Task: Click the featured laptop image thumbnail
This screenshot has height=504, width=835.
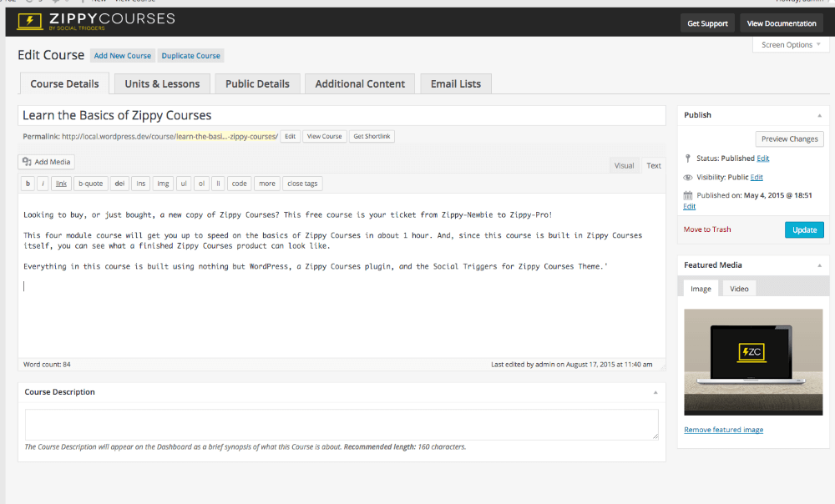Action: (753, 362)
